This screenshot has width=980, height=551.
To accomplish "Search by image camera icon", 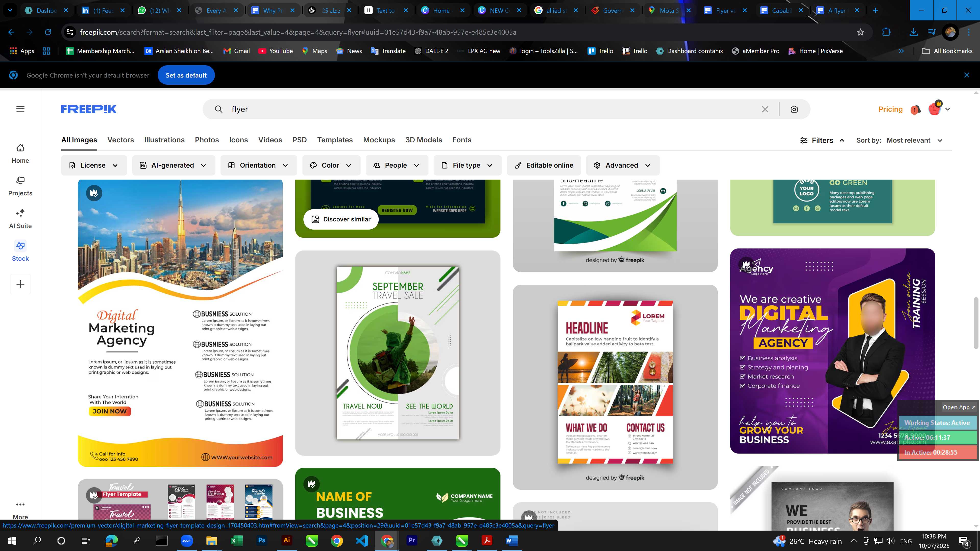I will (794, 109).
